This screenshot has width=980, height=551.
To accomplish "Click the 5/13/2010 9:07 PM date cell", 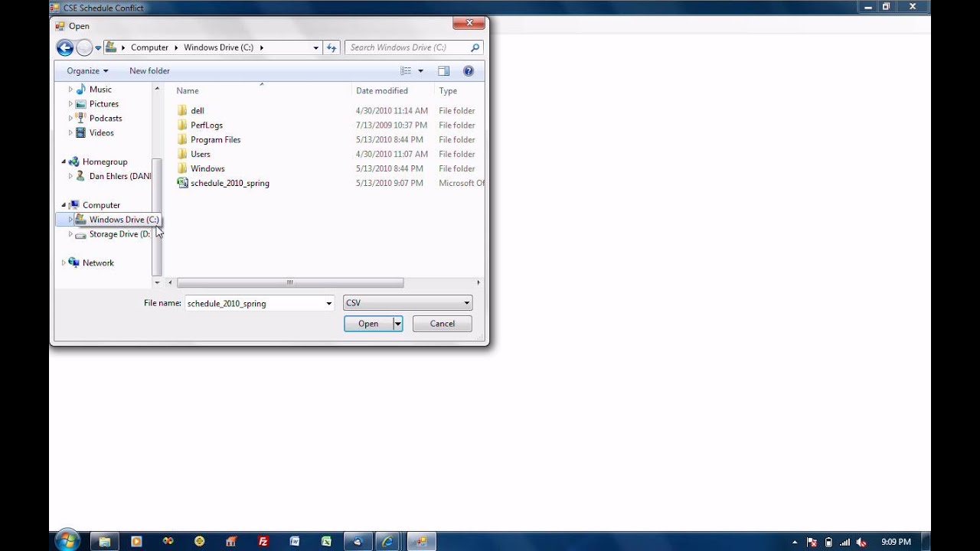I will (389, 183).
